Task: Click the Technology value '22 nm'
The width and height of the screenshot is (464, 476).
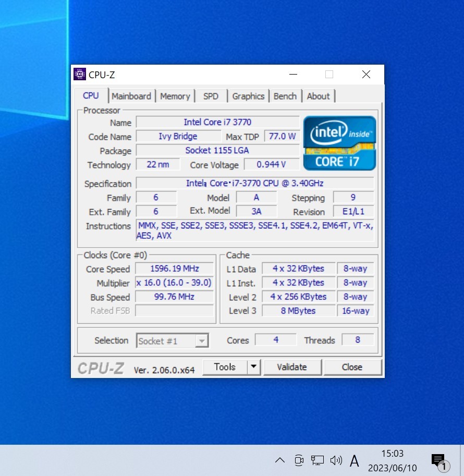Action: click(158, 165)
